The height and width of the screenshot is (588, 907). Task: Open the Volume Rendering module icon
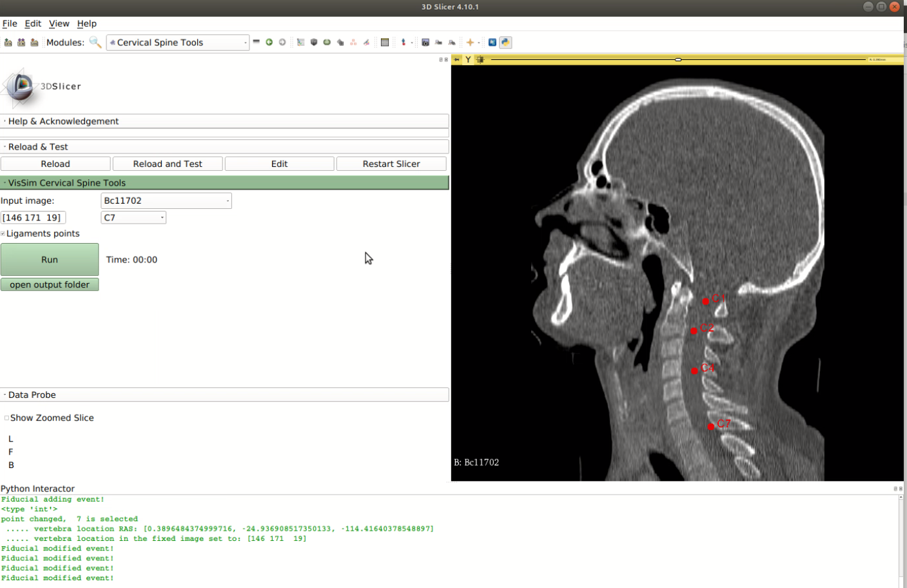pos(314,43)
